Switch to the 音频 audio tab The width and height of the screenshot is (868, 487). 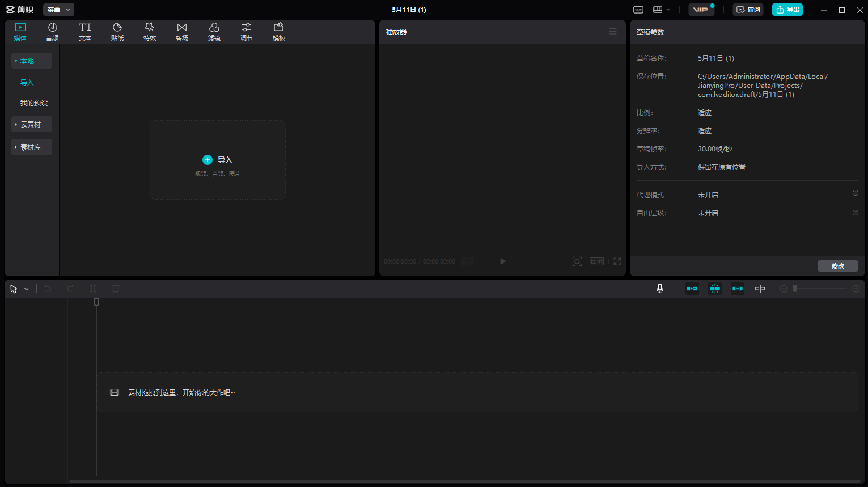pos(52,32)
